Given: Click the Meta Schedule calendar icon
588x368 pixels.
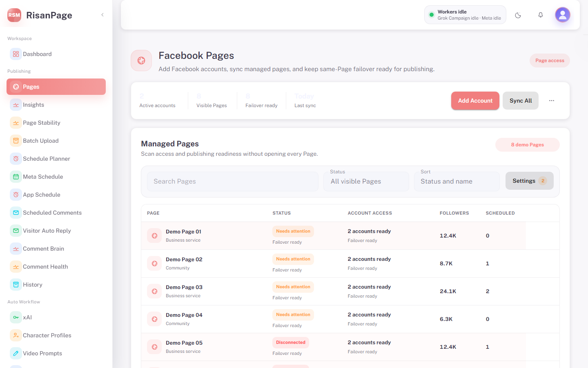Looking at the screenshot, I should pyautogui.click(x=16, y=177).
